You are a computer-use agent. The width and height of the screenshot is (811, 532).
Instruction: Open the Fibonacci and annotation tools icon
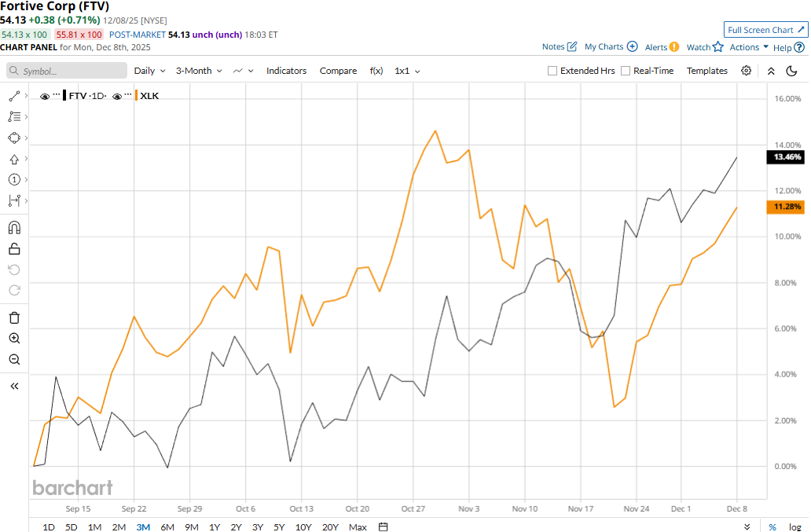point(14,117)
